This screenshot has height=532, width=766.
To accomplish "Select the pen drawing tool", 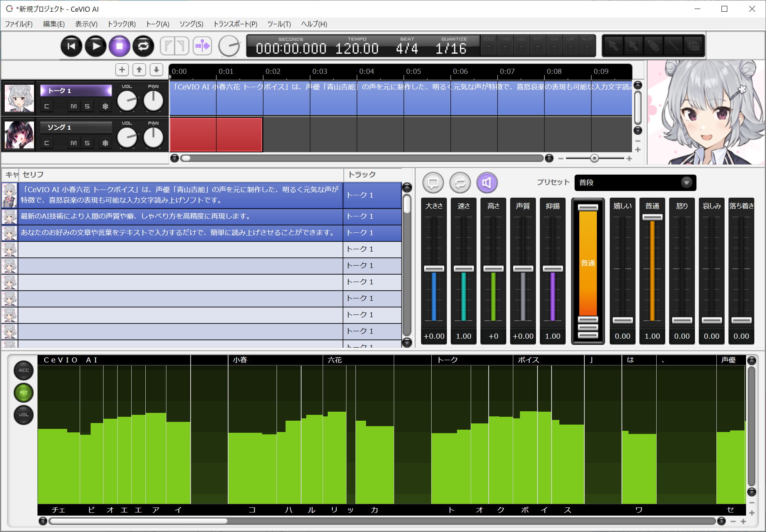I will coord(654,46).
